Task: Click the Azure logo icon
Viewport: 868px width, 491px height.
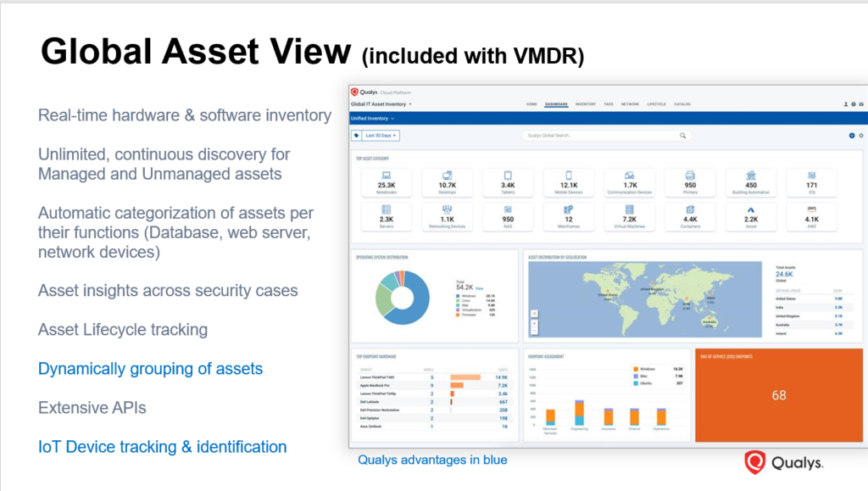Action: click(751, 209)
